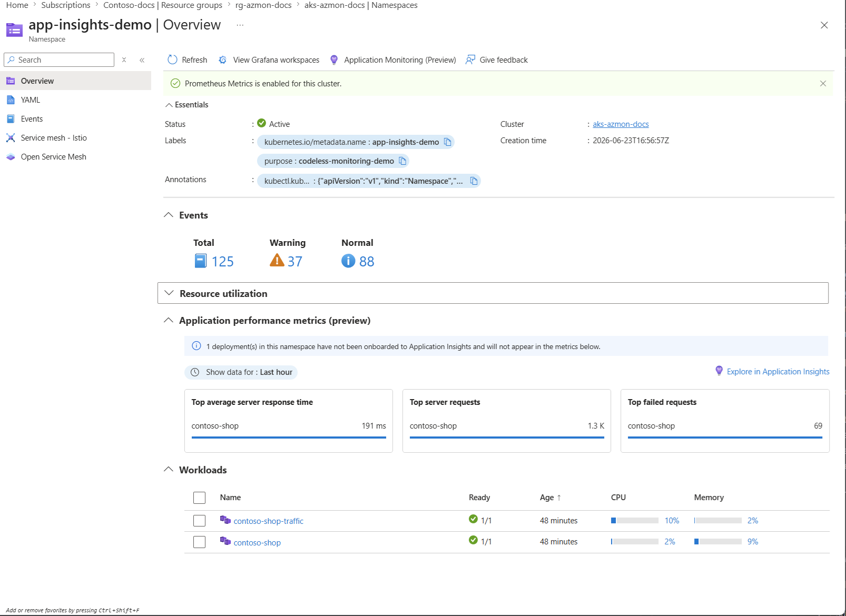Image resolution: width=846 pixels, height=616 pixels.
Task: Collapse the left menu with double chevron
Action: (x=142, y=60)
